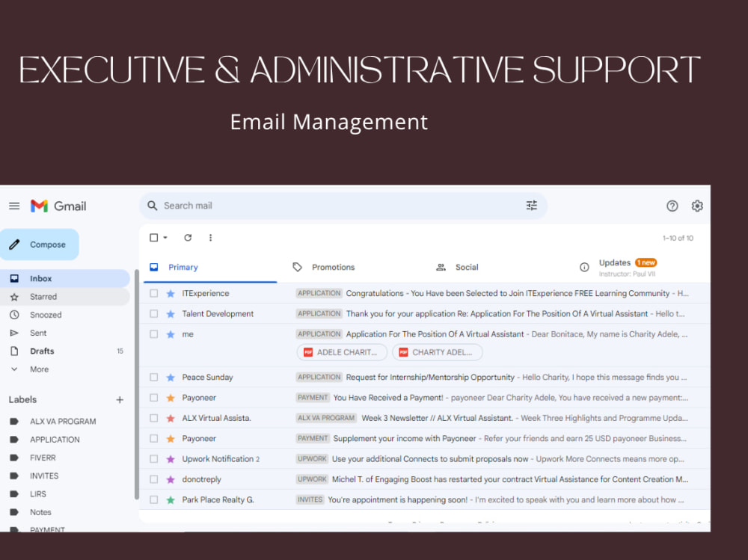The image size is (748, 560).
Task: Click the sidebar vertical scrollbar
Action: click(137, 384)
